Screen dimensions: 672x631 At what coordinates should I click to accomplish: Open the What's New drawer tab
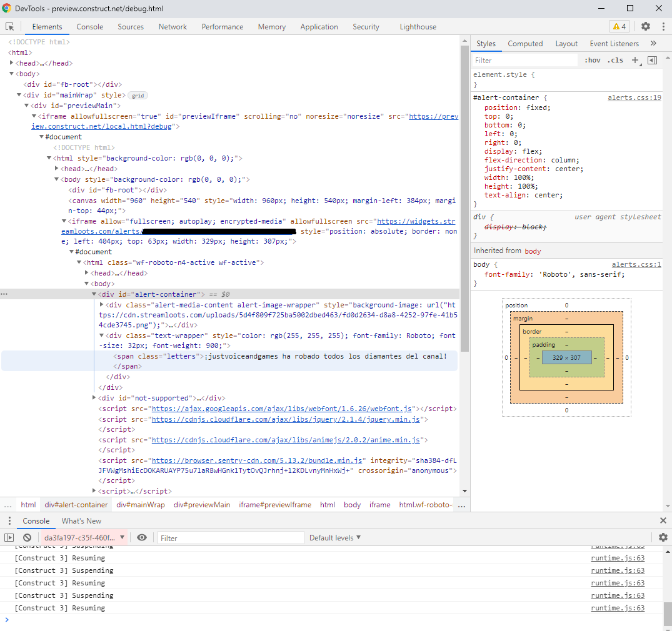coord(81,521)
